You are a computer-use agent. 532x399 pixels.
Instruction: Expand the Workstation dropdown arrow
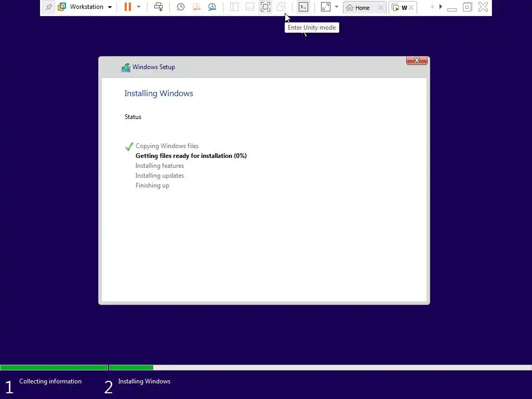[x=110, y=7]
